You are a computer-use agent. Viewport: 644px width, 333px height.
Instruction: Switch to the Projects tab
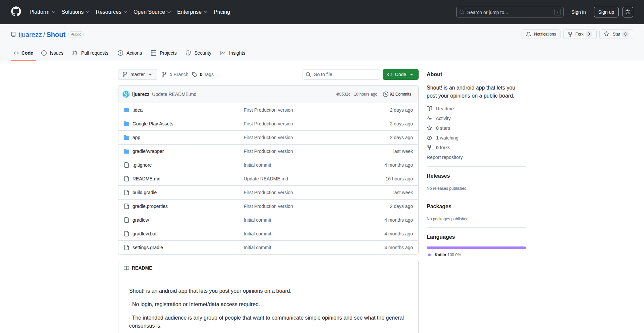[164, 53]
